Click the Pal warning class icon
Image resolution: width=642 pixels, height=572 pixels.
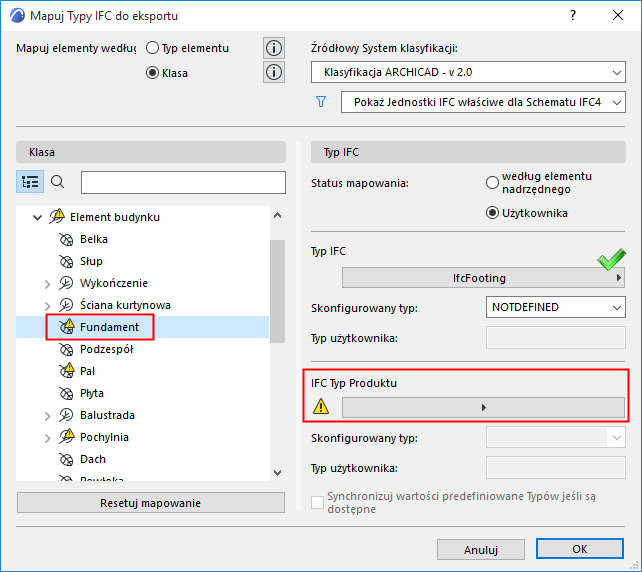(x=67, y=371)
